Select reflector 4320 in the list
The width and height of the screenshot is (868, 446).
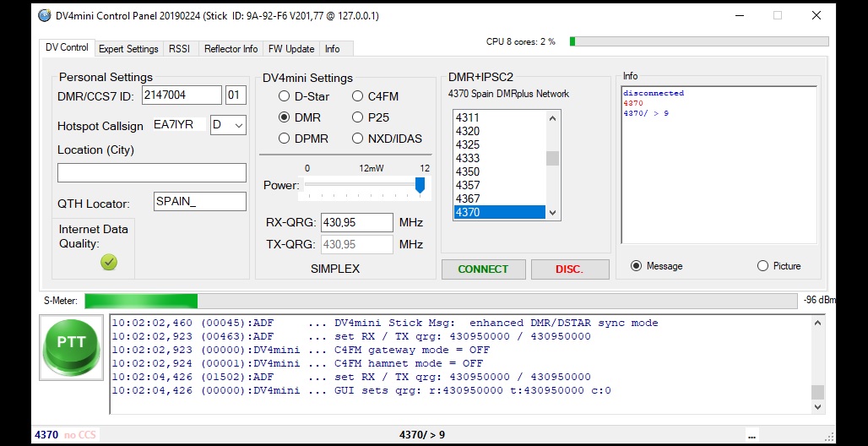pyautogui.click(x=499, y=131)
